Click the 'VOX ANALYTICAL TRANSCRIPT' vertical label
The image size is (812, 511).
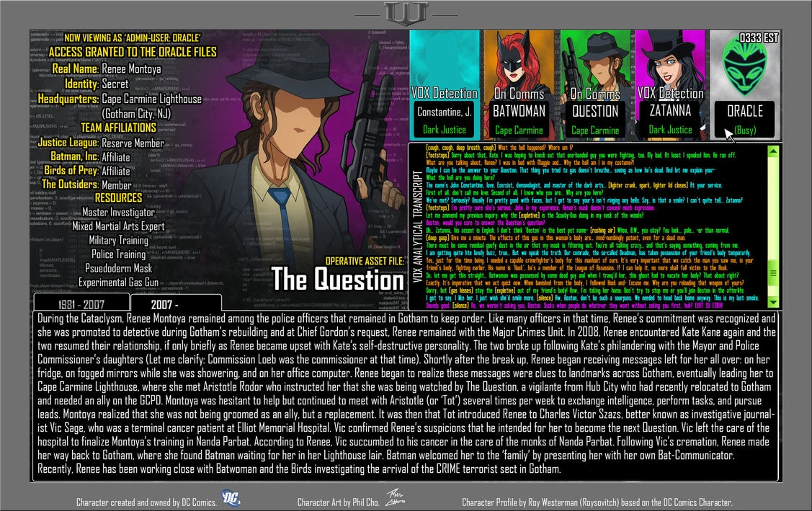417,226
